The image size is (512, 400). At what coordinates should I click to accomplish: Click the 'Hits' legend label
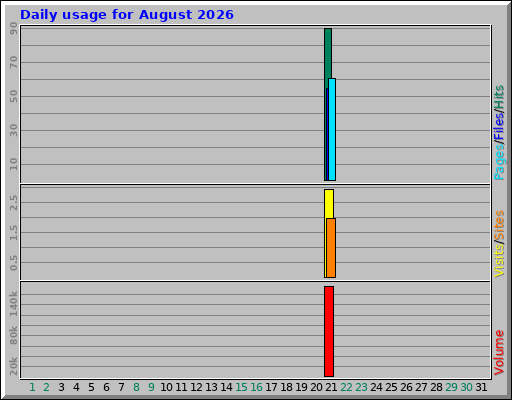[x=499, y=97]
